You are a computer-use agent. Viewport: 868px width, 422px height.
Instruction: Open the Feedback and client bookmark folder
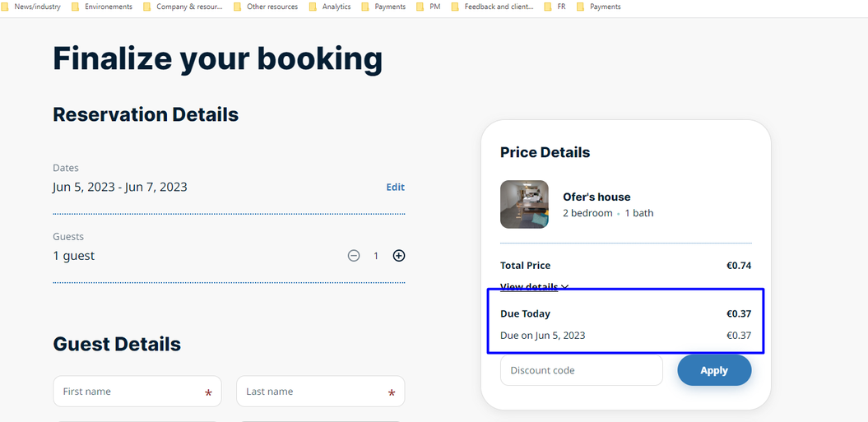coord(492,7)
